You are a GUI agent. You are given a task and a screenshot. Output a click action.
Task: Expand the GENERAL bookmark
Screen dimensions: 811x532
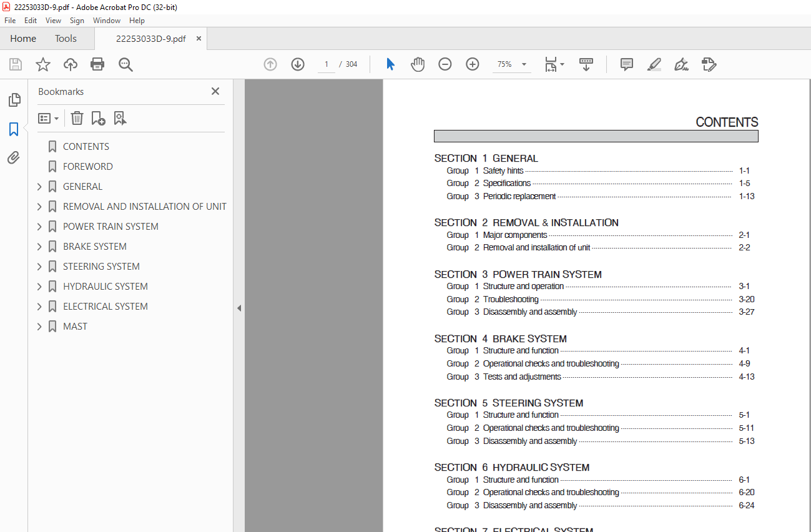pyautogui.click(x=39, y=187)
